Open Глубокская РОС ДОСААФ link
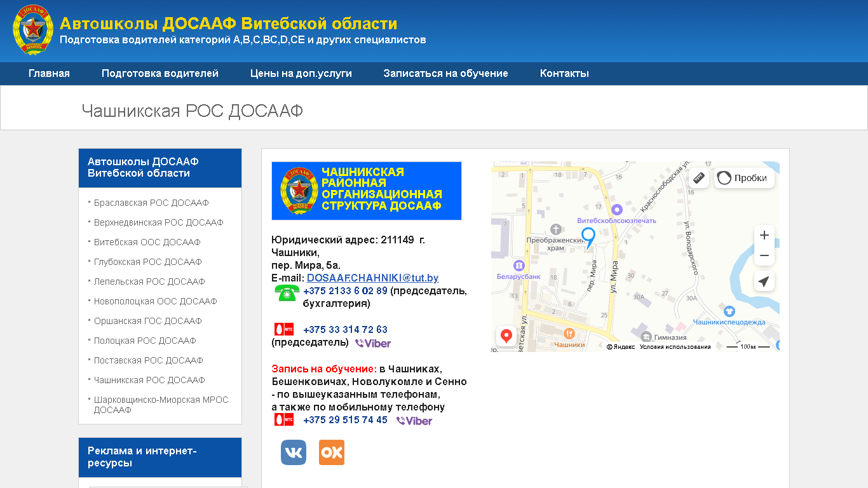868x488 pixels. point(148,262)
